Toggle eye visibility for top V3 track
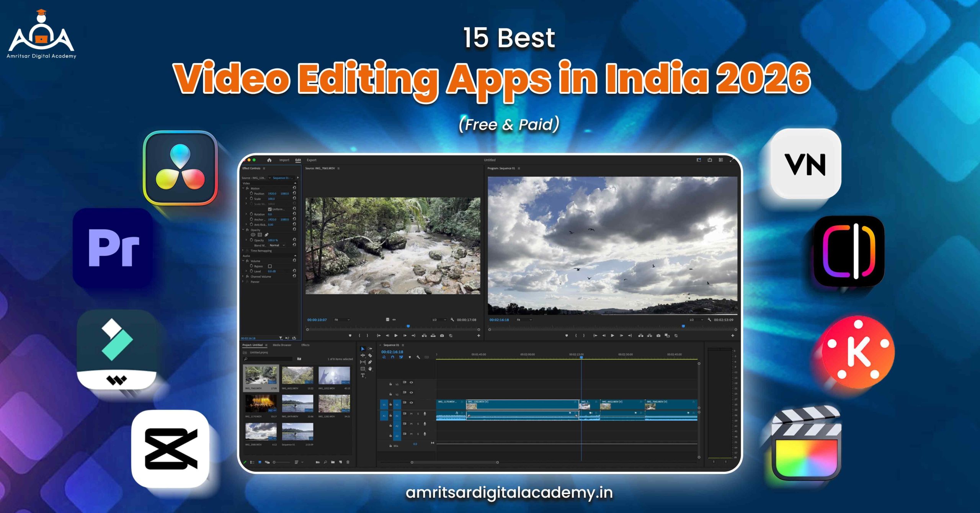The image size is (980, 513). tap(412, 382)
